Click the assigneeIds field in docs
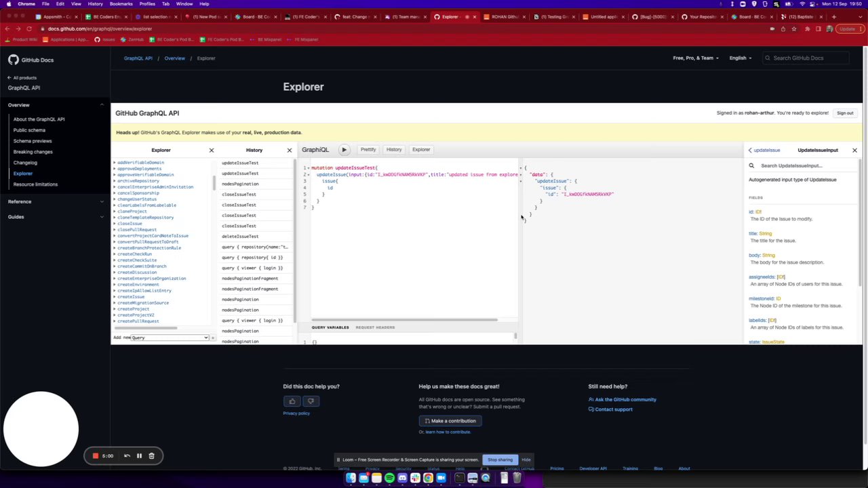The width and height of the screenshot is (868, 488). click(762, 277)
